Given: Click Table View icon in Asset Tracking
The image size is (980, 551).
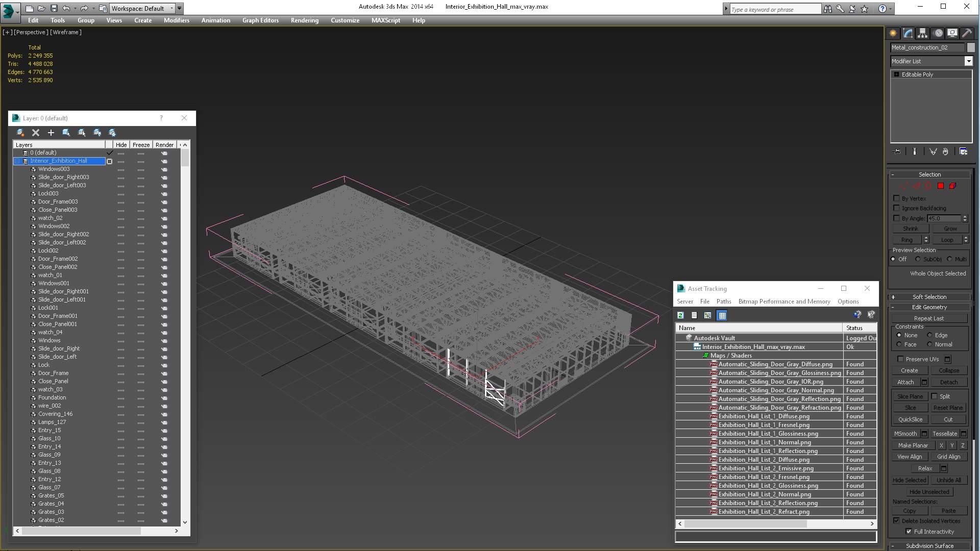Looking at the screenshot, I should click(x=722, y=315).
